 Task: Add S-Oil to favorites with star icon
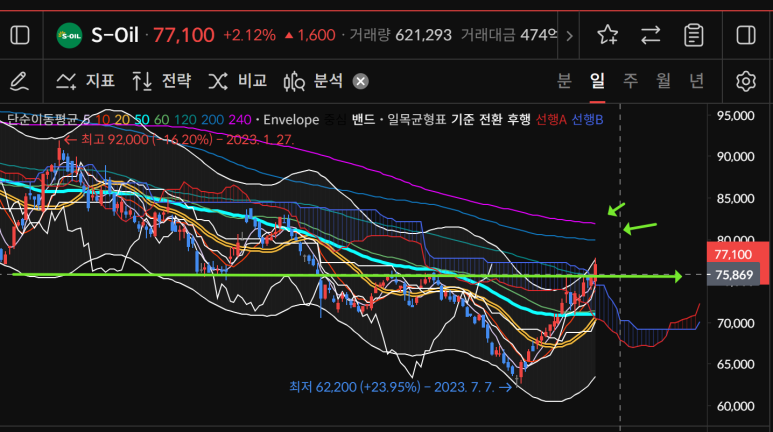coord(607,36)
